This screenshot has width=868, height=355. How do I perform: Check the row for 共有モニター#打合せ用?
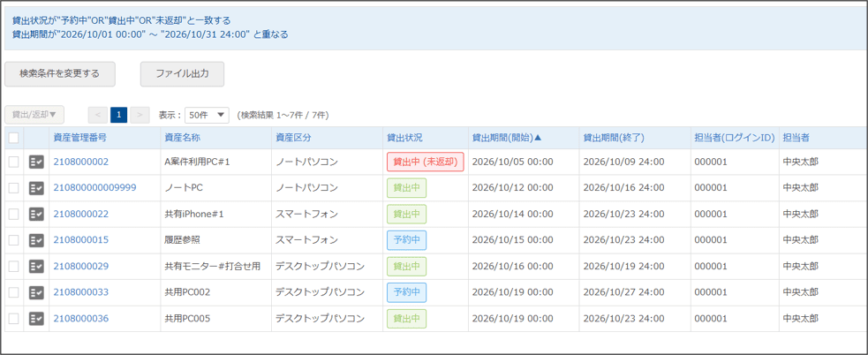(14, 266)
